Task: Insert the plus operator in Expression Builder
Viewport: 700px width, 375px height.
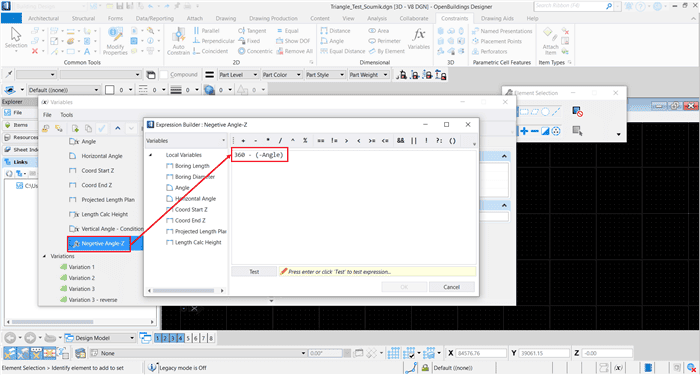Action: click(x=243, y=141)
